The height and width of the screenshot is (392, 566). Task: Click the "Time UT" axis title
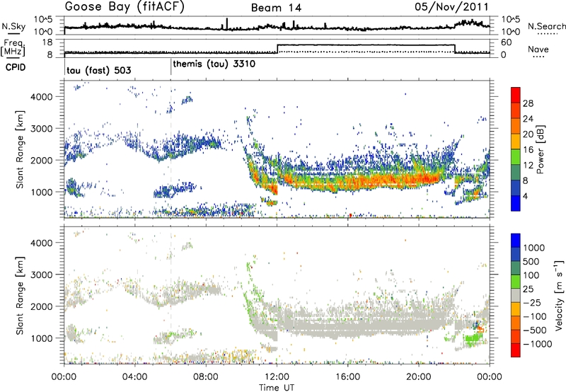pos(277,388)
